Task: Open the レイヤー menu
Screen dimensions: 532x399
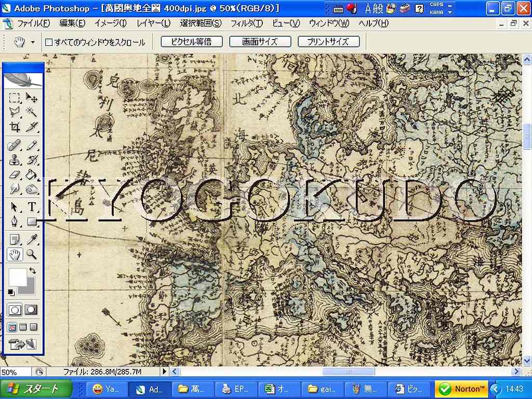Action: click(x=153, y=23)
